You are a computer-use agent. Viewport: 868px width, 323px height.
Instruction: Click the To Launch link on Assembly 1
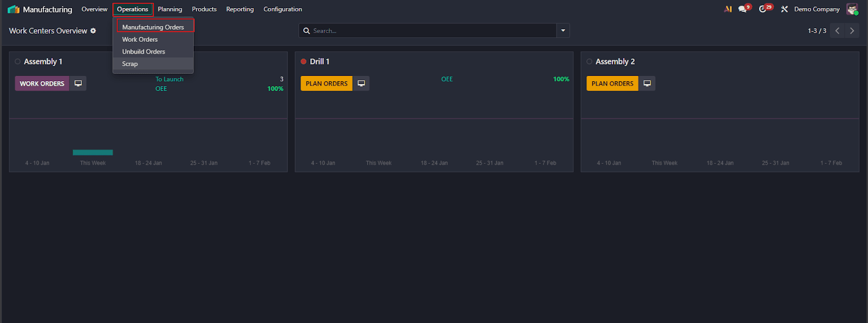(169, 79)
